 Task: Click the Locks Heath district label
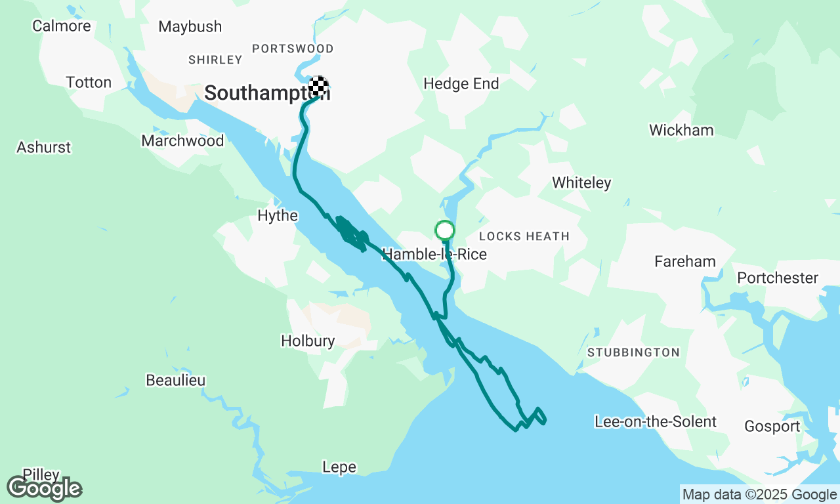(524, 236)
